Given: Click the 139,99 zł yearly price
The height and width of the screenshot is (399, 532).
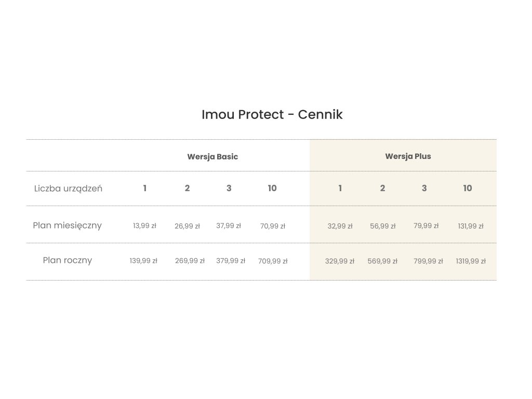Looking at the screenshot, I should (x=143, y=261).
